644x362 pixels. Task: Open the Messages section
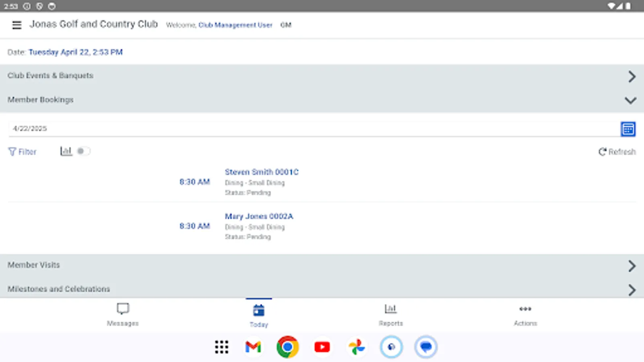click(123, 315)
